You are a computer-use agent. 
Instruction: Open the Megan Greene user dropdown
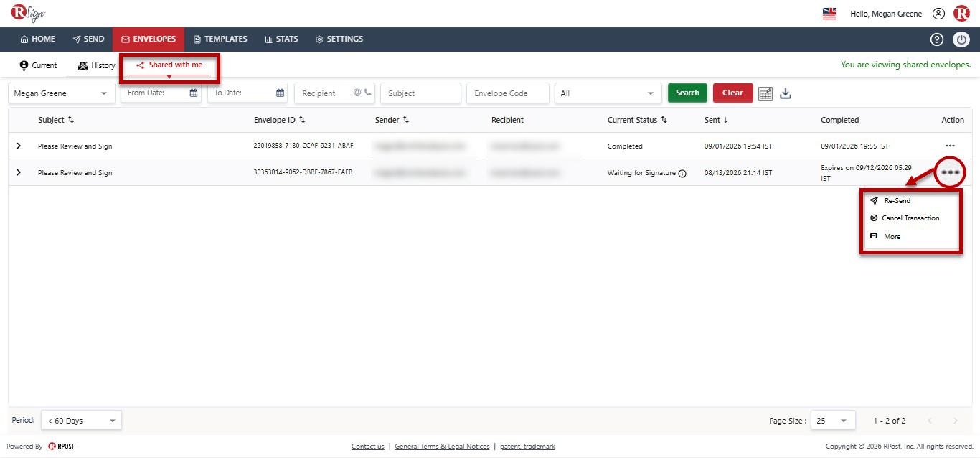coord(62,93)
